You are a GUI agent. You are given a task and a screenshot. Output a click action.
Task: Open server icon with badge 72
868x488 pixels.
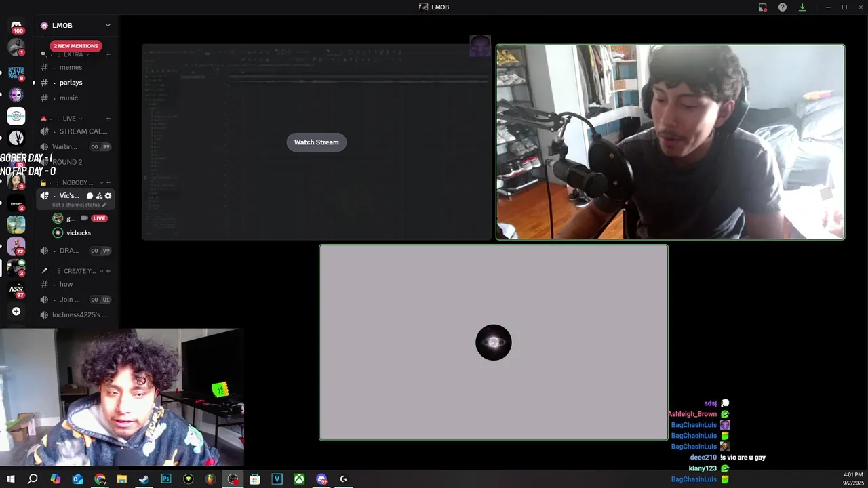click(x=16, y=246)
